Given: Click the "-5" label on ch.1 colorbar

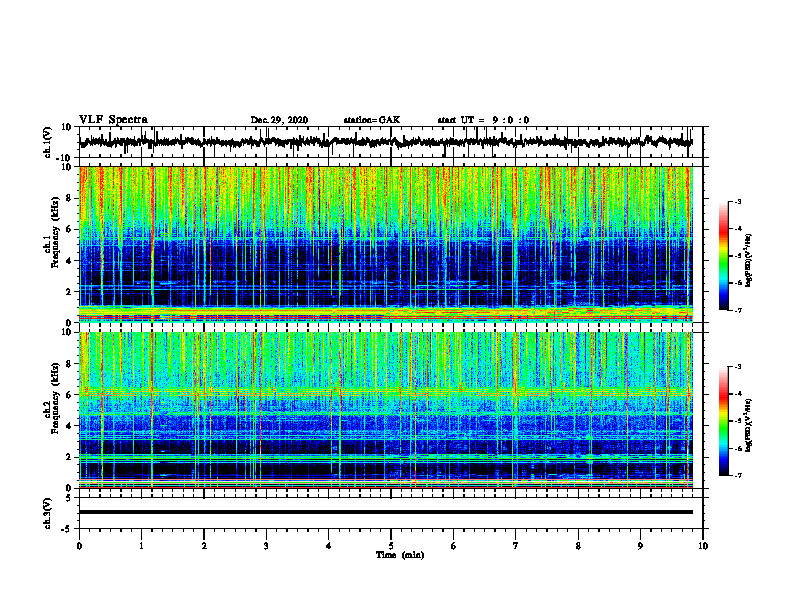Looking at the screenshot, I should pyautogui.click(x=737, y=256).
